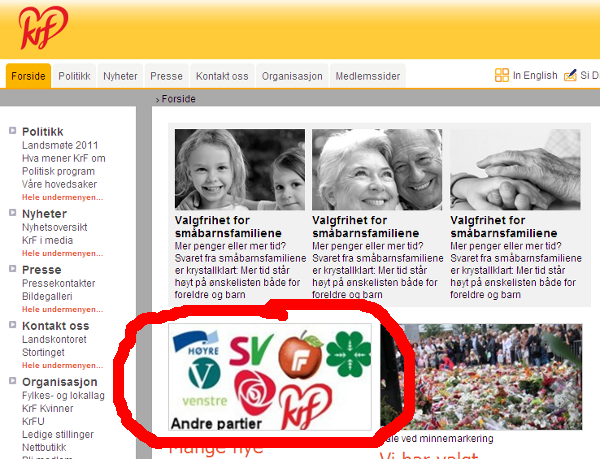Open Nyhetsoversikt sidebar link
This screenshot has width=600, height=459.
coord(55,227)
